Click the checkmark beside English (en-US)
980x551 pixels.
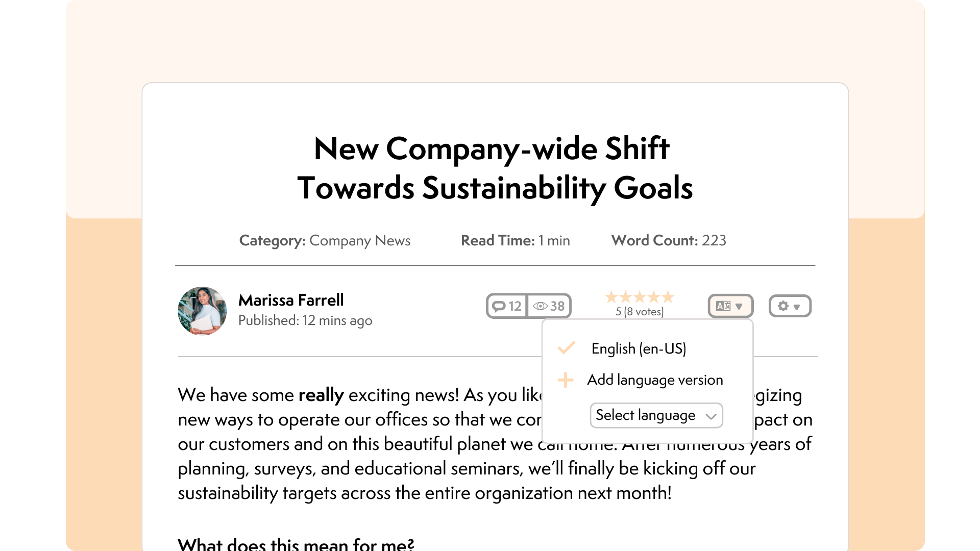[x=566, y=348]
